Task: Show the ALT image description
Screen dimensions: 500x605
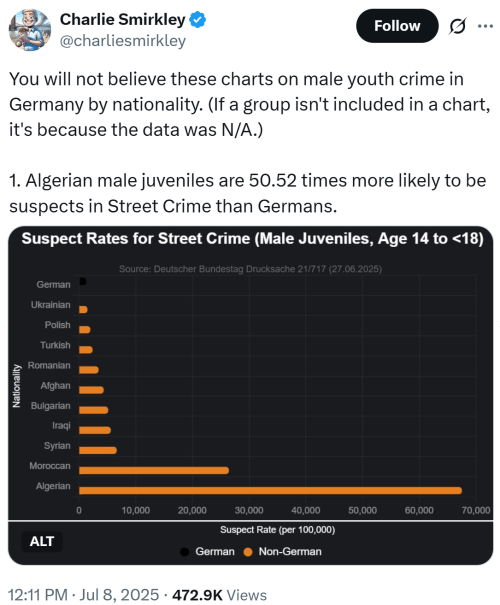Action: pyautogui.click(x=42, y=541)
